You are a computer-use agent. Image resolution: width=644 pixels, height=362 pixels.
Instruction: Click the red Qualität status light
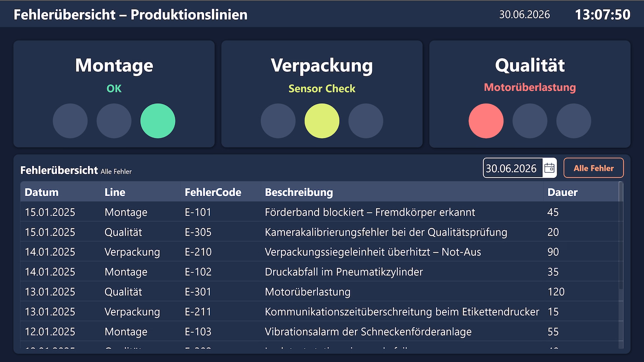[x=486, y=121]
